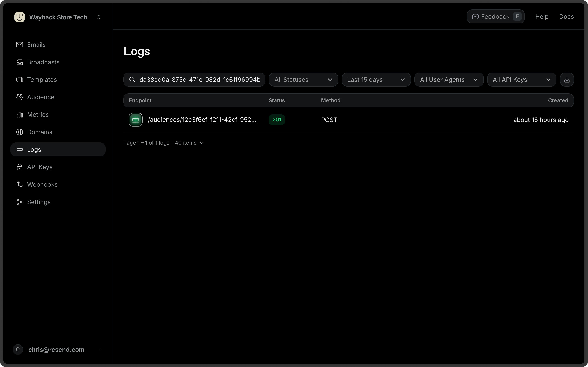Open the All API Keys dropdown

tap(521, 79)
